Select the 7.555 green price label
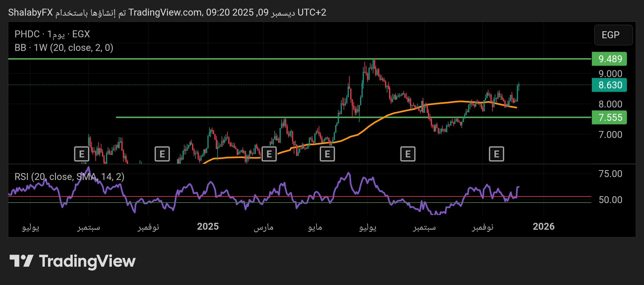644x285 pixels. [x=609, y=117]
